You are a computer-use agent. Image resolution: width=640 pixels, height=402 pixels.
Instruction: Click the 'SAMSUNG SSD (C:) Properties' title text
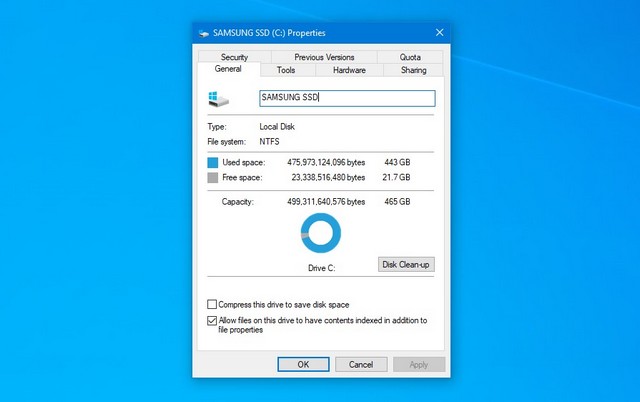click(269, 33)
